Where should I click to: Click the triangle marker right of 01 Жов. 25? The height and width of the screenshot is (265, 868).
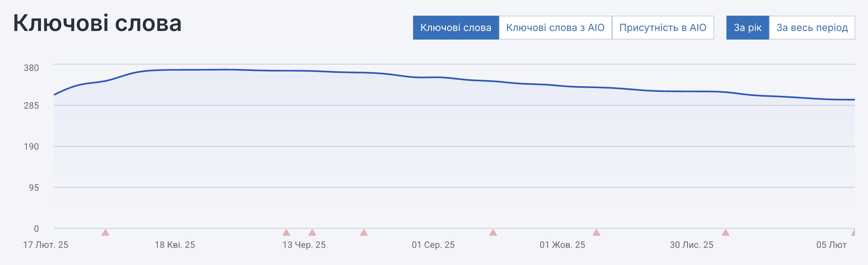[596, 233]
